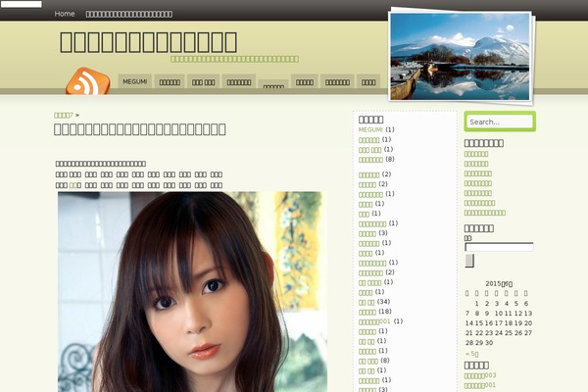Open the category showing (34) posts
588x392 pixels.
[x=367, y=302]
